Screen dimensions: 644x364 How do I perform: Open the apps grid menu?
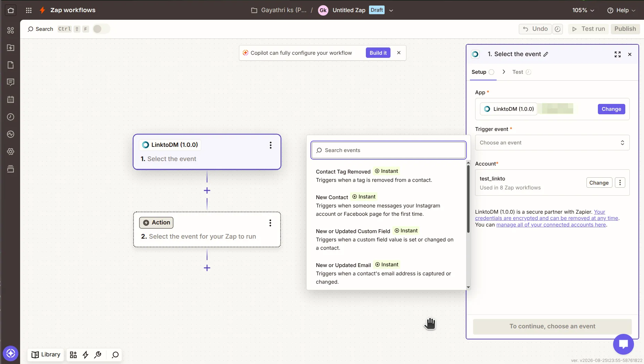pos(29,10)
